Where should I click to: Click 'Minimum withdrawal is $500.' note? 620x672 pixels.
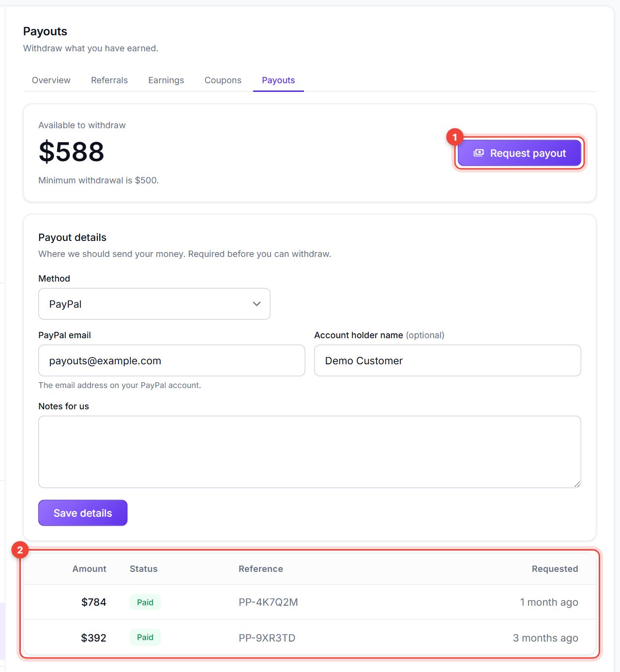pyautogui.click(x=99, y=180)
